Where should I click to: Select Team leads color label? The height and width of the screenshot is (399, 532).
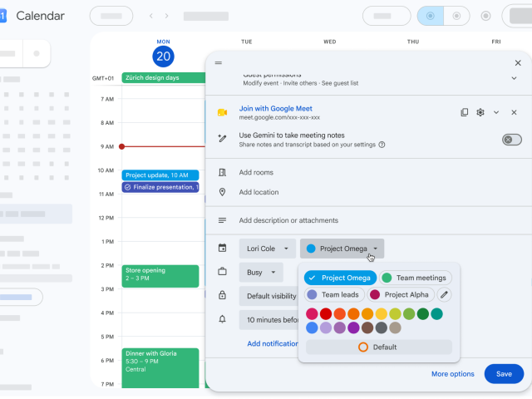click(x=334, y=294)
